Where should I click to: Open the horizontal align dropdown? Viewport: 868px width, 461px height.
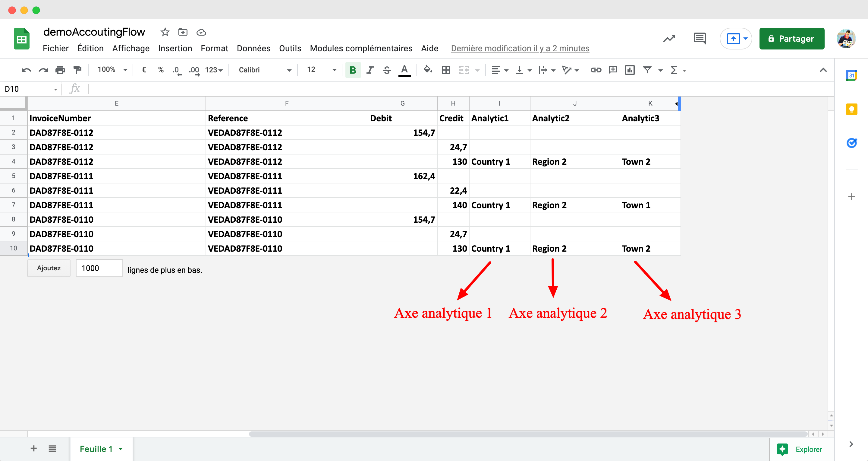(x=500, y=70)
